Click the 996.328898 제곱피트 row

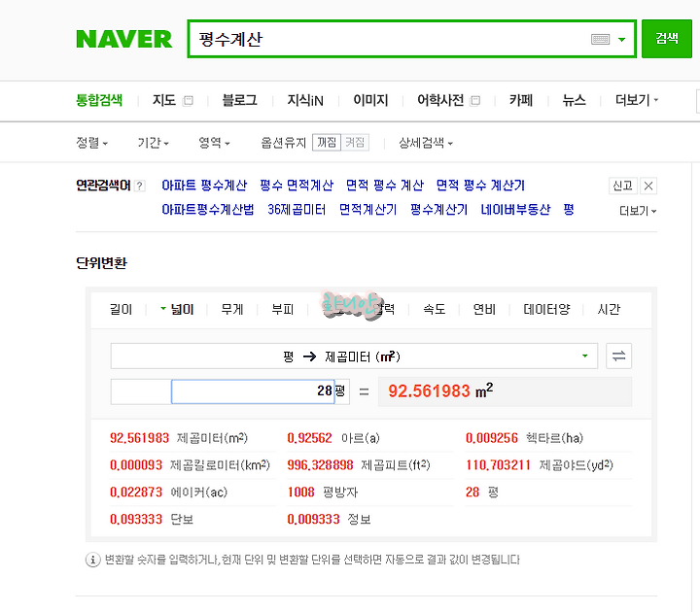[x=359, y=465]
